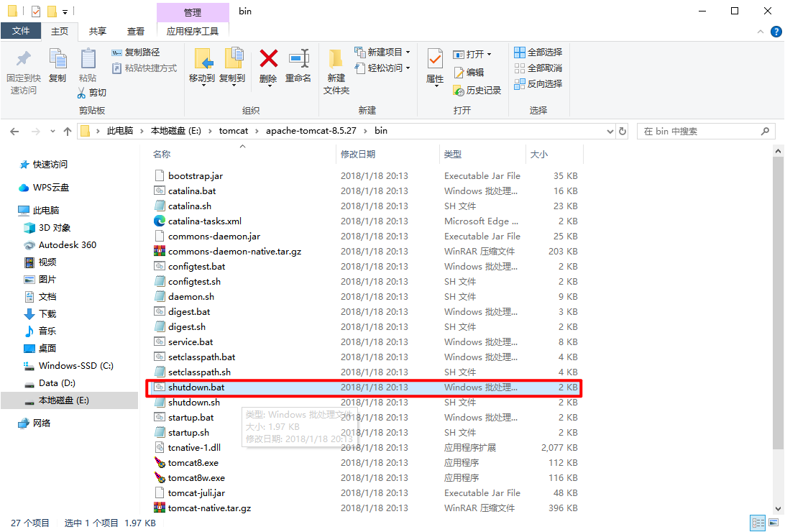The width and height of the screenshot is (785, 532).
Task: Click the History icon in ribbon
Action: pyautogui.click(x=459, y=91)
